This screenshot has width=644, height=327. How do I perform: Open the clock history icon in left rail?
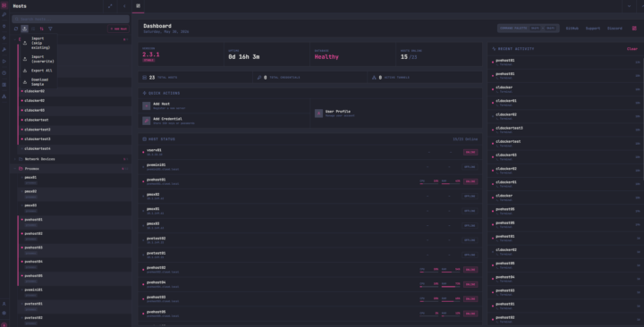pos(4,73)
